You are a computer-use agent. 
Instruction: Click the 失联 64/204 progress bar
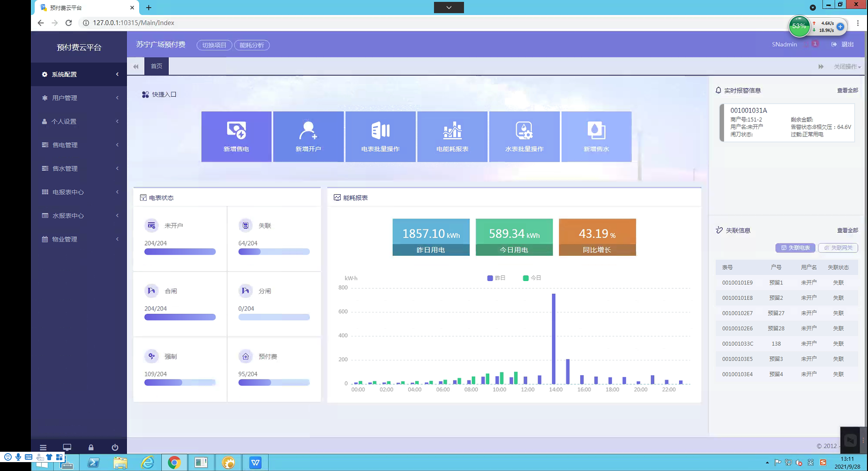click(x=274, y=252)
